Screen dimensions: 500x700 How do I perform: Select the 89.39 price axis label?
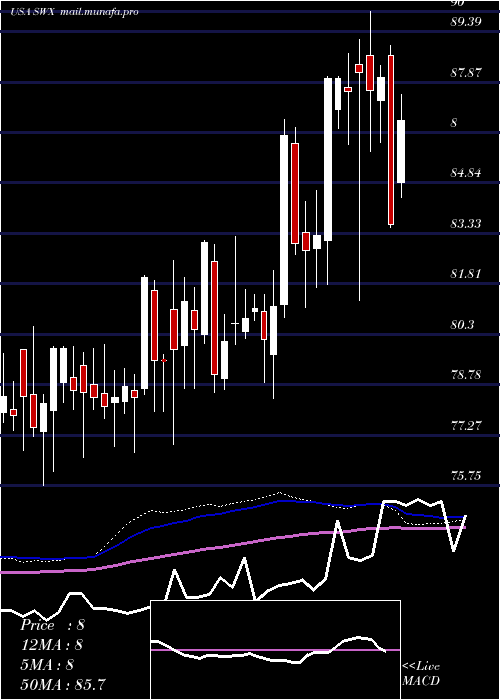pos(466,21)
